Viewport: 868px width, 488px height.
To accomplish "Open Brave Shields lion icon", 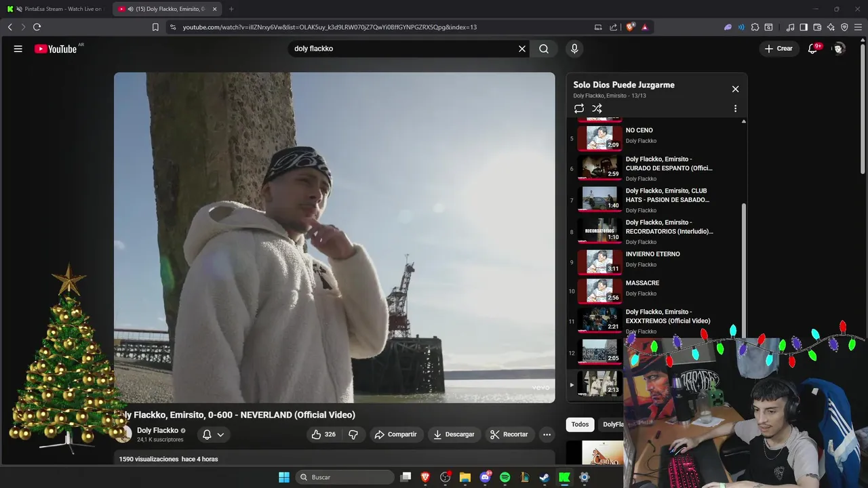I will (x=630, y=27).
